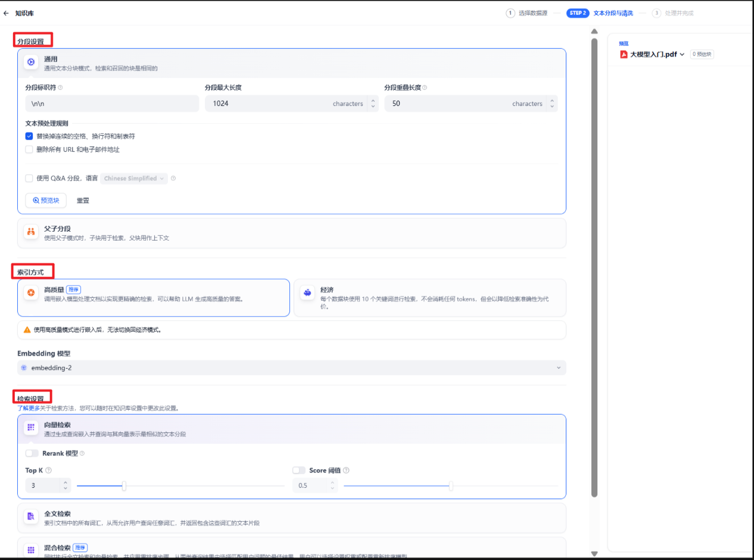Toggle the Score 阈值 switch
The height and width of the screenshot is (560, 754).
click(x=299, y=470)
